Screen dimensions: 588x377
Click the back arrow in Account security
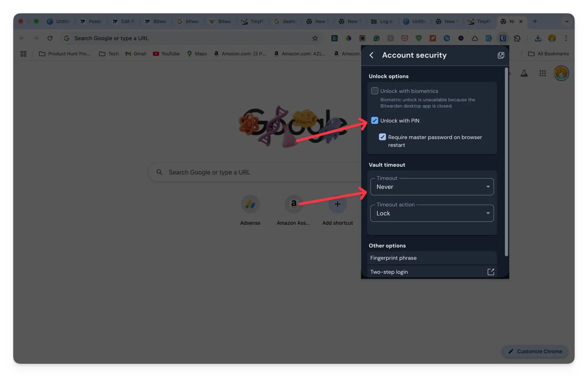(372, 55)
